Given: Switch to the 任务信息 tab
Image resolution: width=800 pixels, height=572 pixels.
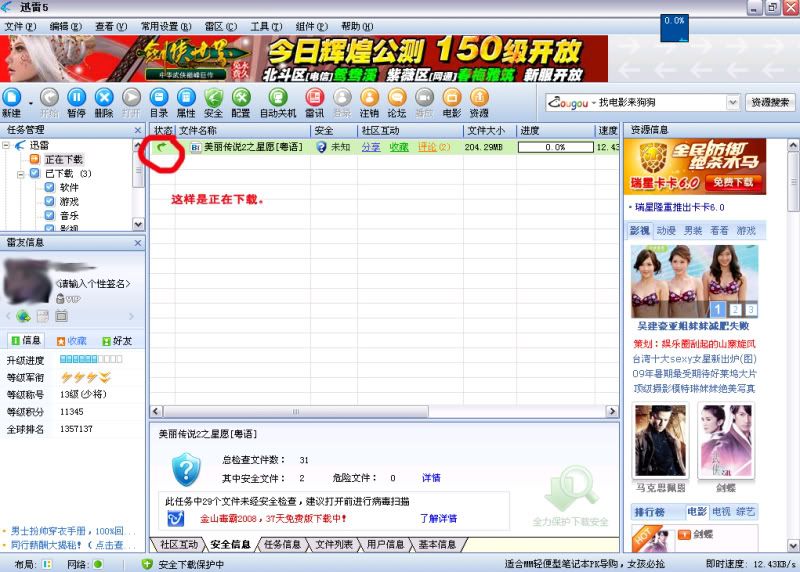Looking at the screenshot, I should point(282,544).
